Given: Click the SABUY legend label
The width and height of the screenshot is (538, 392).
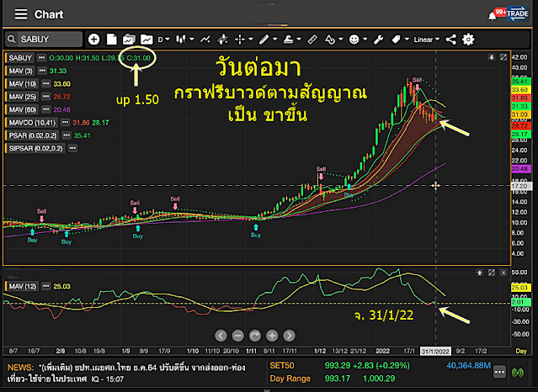Looking at the screenshot, I should click(20, 57).
